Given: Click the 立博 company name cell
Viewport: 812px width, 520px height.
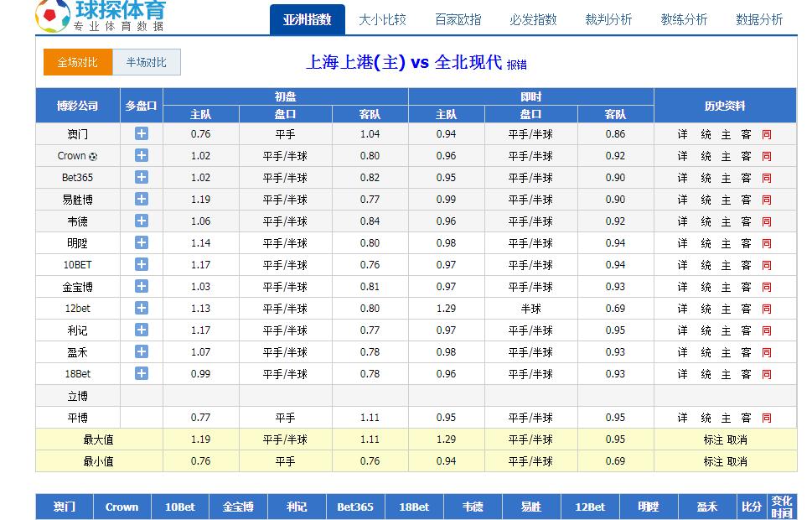Looking at the screenshot, I should tap(78, 396).
